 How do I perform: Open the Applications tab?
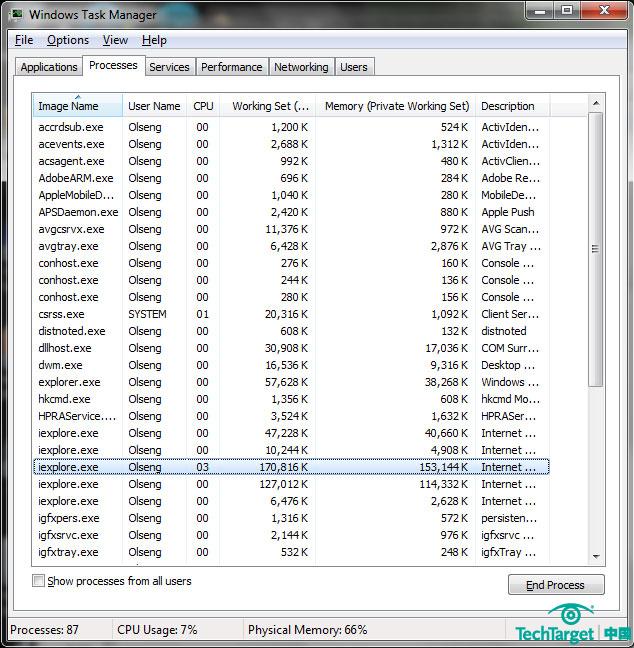click(49, 67)
